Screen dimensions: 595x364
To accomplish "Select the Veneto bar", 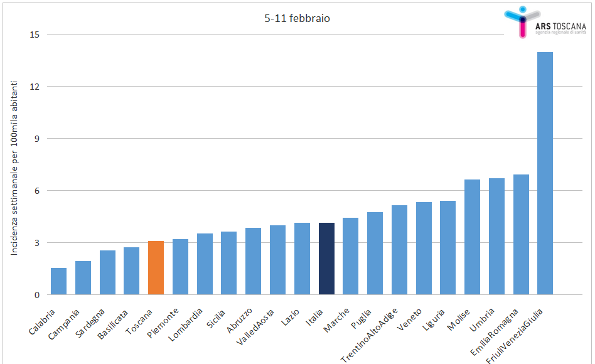I will coord(424,249).
